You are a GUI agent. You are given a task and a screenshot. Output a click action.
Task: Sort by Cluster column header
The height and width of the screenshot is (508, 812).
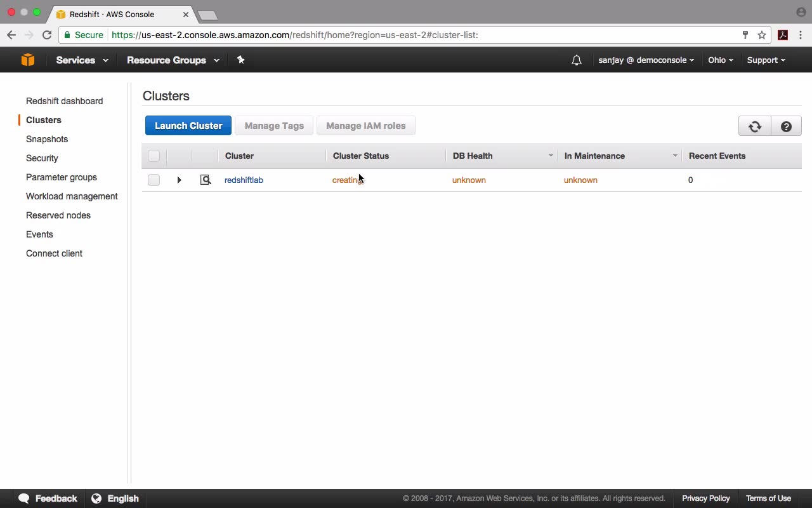pos(239,156)
